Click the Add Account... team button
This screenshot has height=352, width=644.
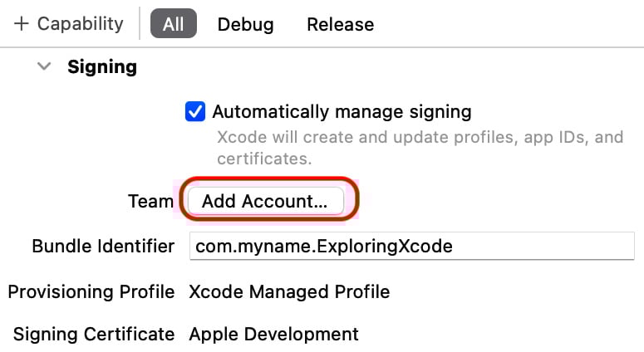[x=266, y=201]
